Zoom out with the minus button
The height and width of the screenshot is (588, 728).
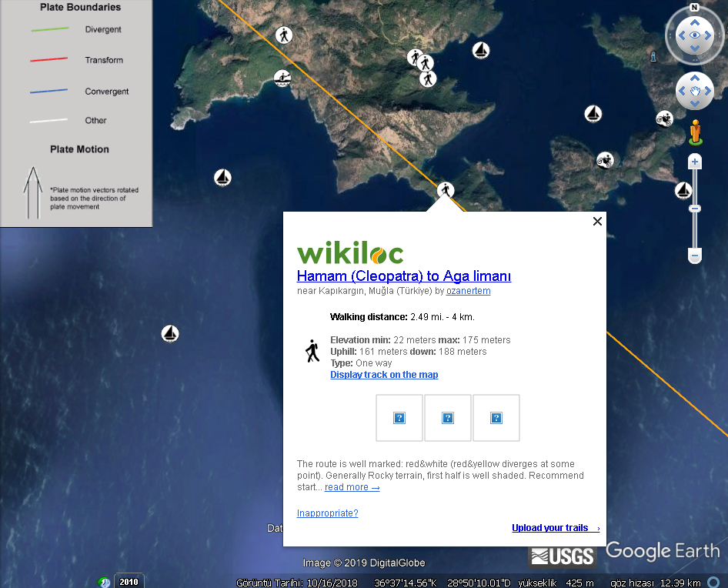695,256
